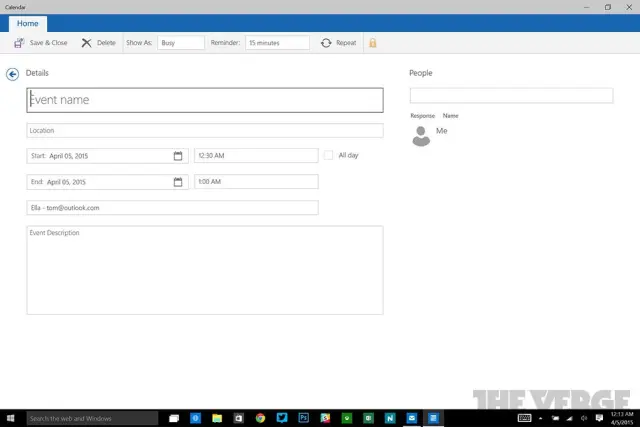Open the end time 1:00 AM dropdown
This screenshot has height=427, width=640.
[x=255, y=182]
